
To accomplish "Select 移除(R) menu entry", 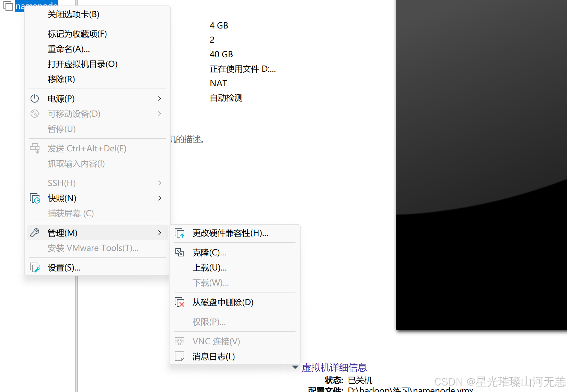I will coord(97,79).
